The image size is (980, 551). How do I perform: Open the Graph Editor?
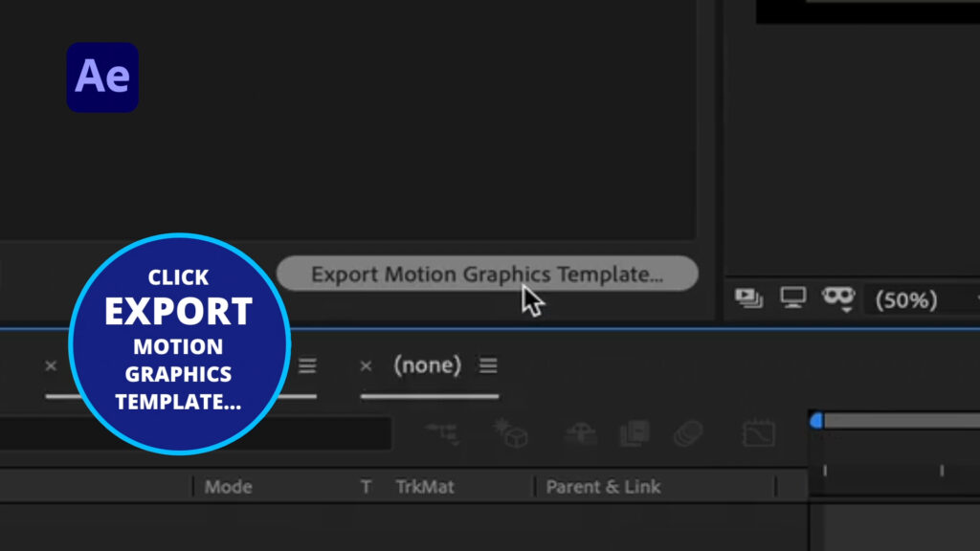757,432
